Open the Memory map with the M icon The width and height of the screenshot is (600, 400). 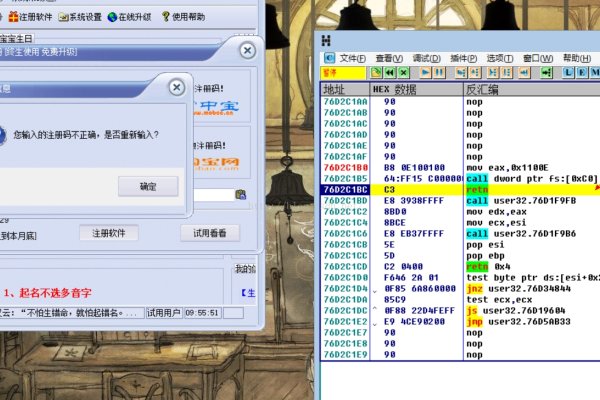(595, 72)
